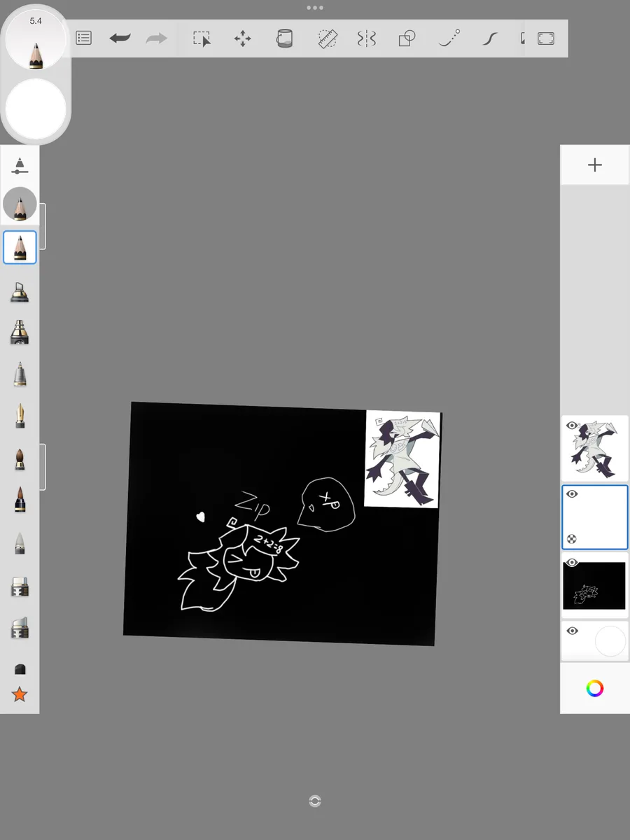The height and width of the screenshot is (840, 630).
Task: Enable the Symmetry tool
Action: [x=367, y=38]
